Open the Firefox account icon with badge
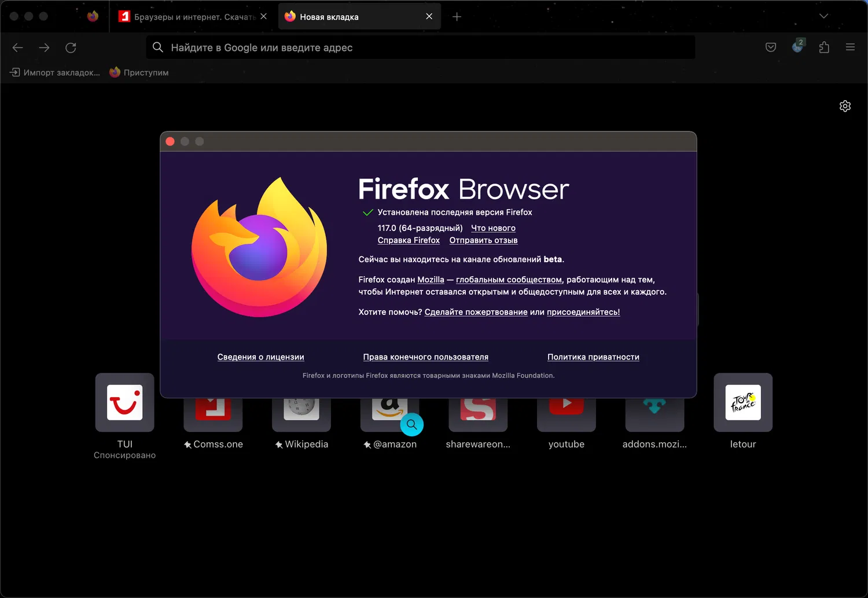Screen dimensions: 868x598 (797, 47)
